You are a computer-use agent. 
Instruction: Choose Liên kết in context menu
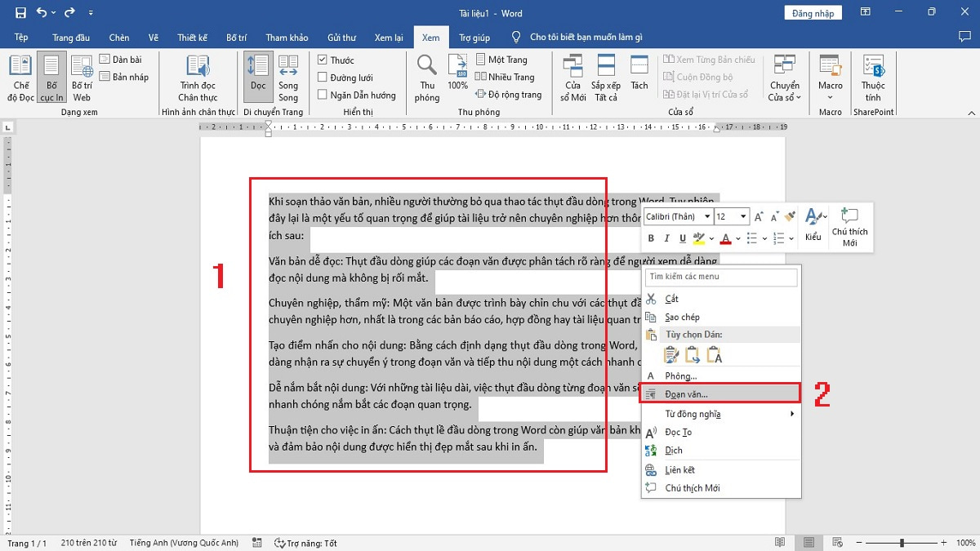[721, 470]
